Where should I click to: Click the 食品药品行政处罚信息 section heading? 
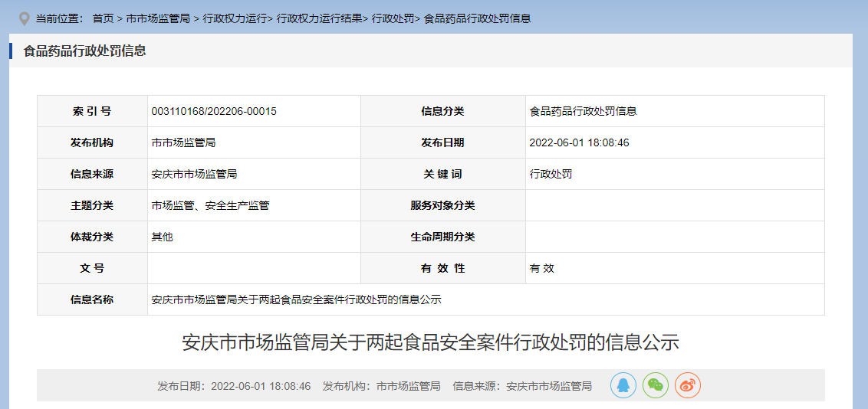pyautogui.click(x=84, y=51)
